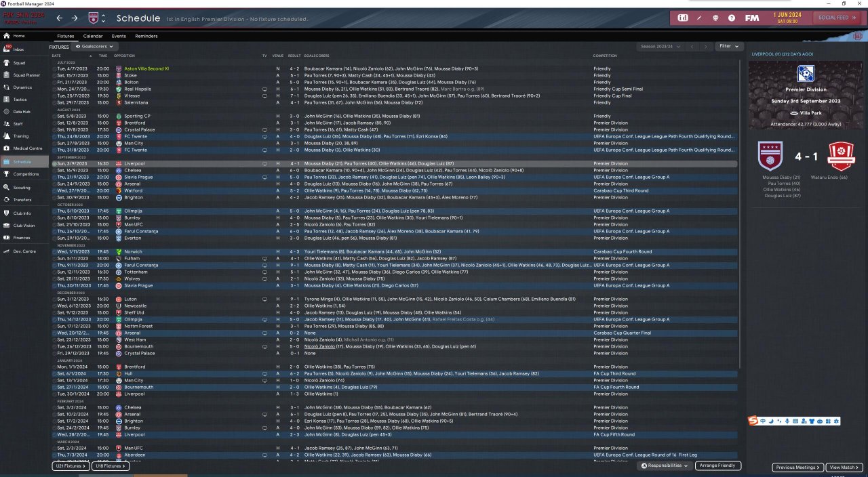This screenshot has width=868, height=477.
Task: Open the U21 Fixtures button
Action: click(71, 466)
